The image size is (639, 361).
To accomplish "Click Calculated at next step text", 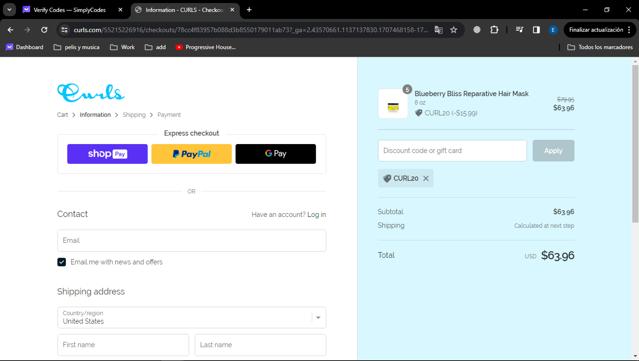I will point(544,226).
